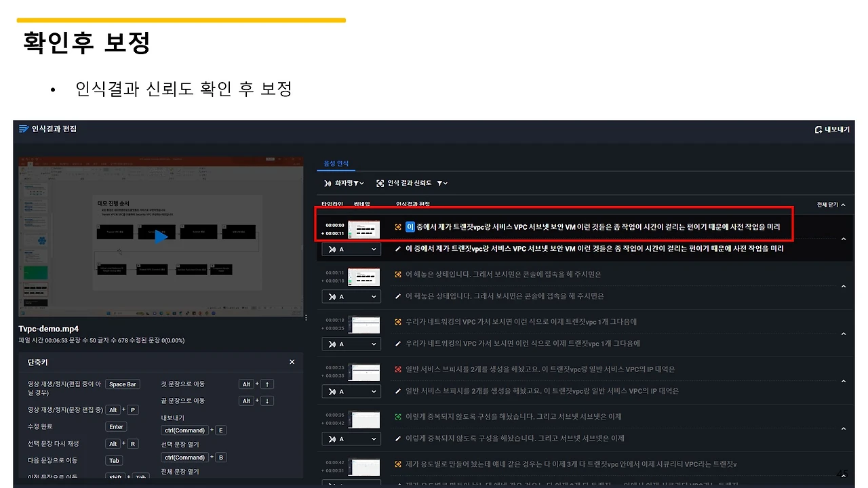
Task: Click the green confidence check icon on the 00:00:35 sentence
Action: [x=399, y=416]
